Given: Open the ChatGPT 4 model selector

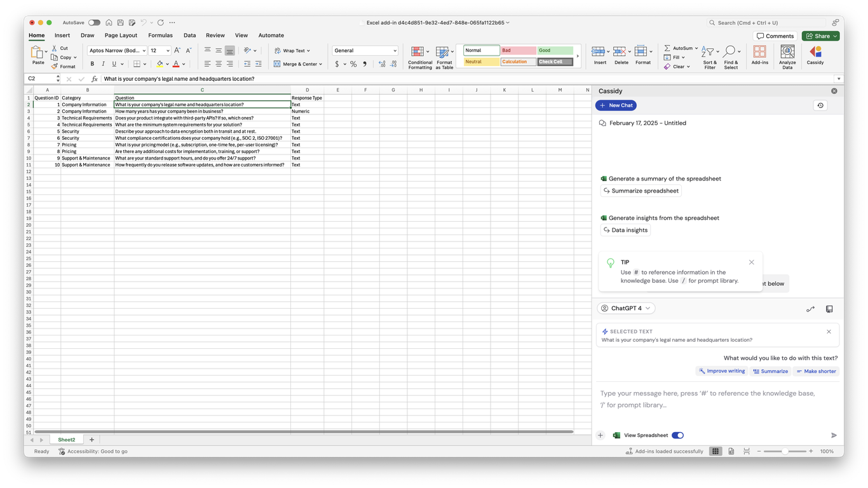Looking at the screenshot, I should [626, 308].
